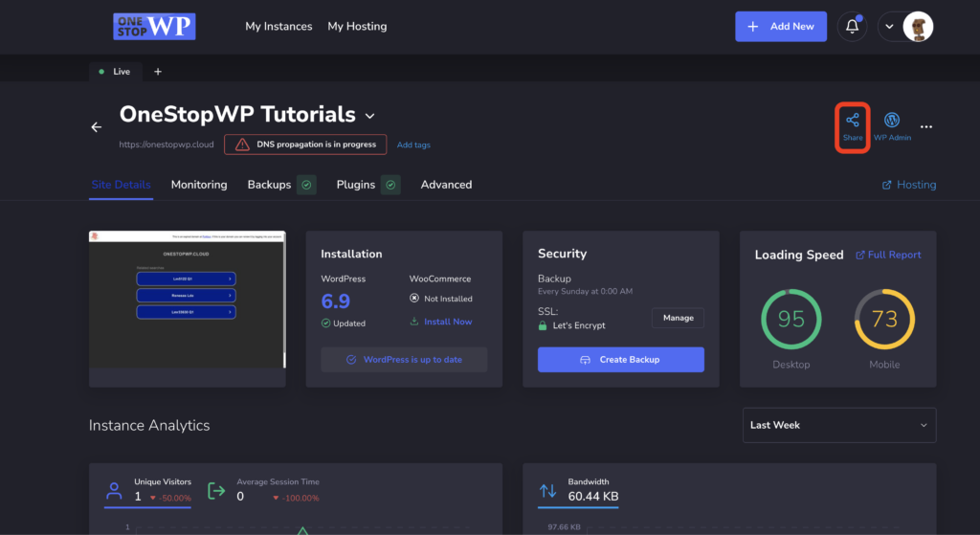Select the Live environment tab
The image size is (980, 535).
[115, 71]
